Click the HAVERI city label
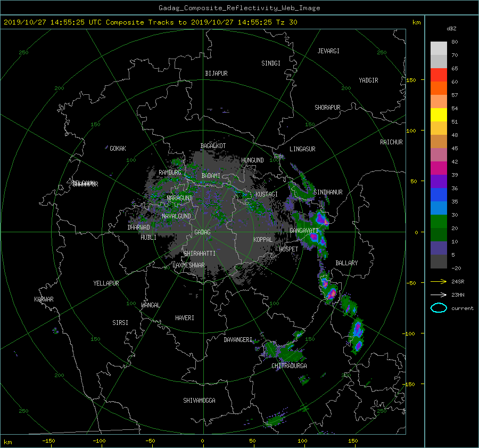The width and height of the screenshot is (479, 448). point(185,318)
